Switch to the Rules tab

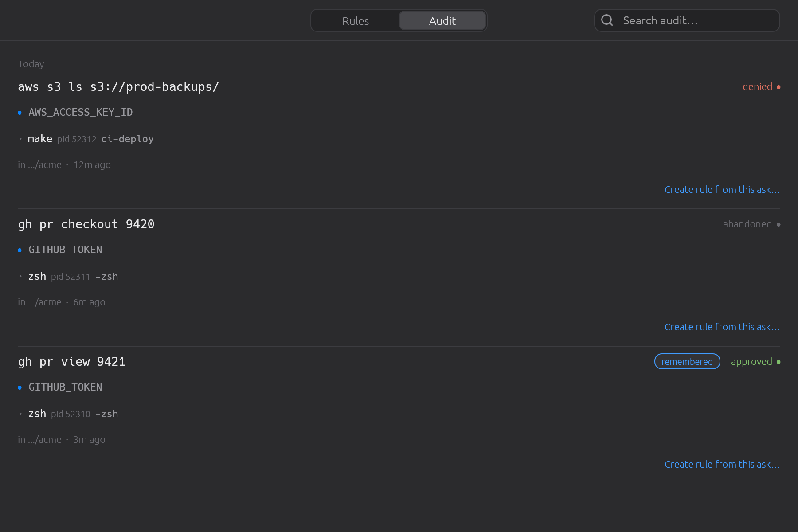[356, 21]
